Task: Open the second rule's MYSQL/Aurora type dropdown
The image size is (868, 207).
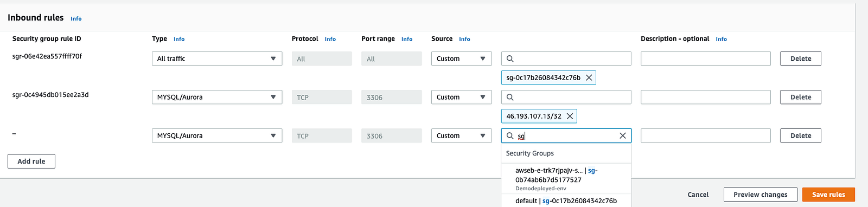Action: coord(217,97)
